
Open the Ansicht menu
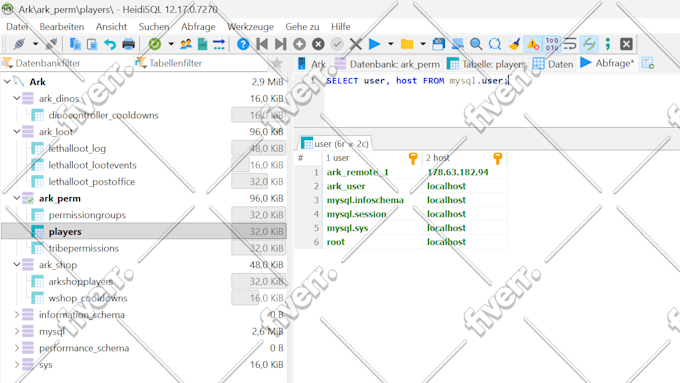[111, 26]
